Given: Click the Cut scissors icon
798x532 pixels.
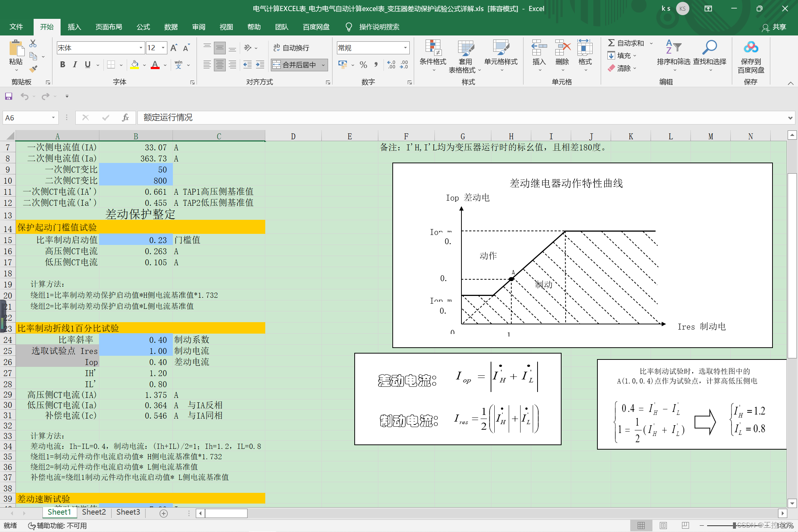Looking at the screenshot, I should point(33,44).
